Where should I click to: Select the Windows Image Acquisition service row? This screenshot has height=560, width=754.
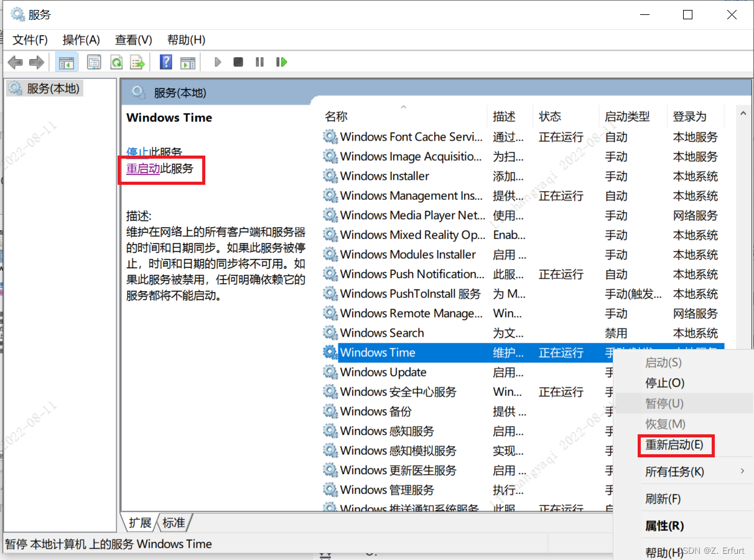(x=523, y=157)
